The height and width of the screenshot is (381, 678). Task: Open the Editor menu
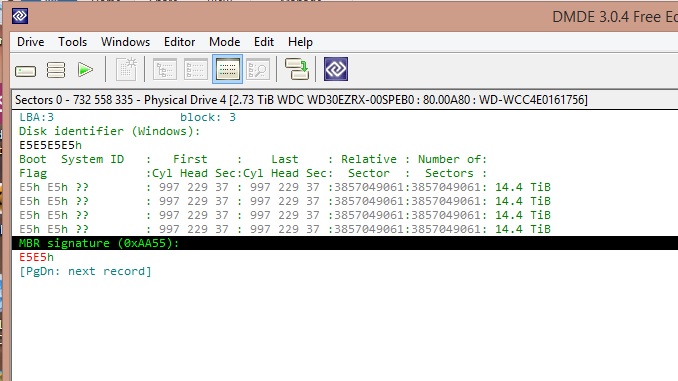tap(179, 42)
